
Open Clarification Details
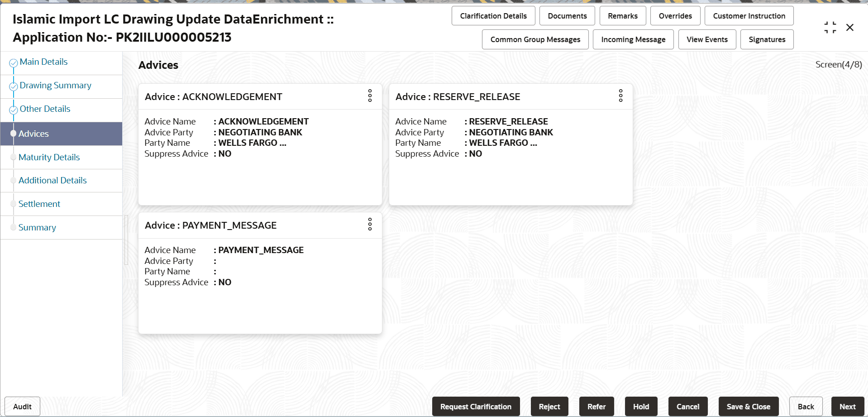[x=493, y=16]
